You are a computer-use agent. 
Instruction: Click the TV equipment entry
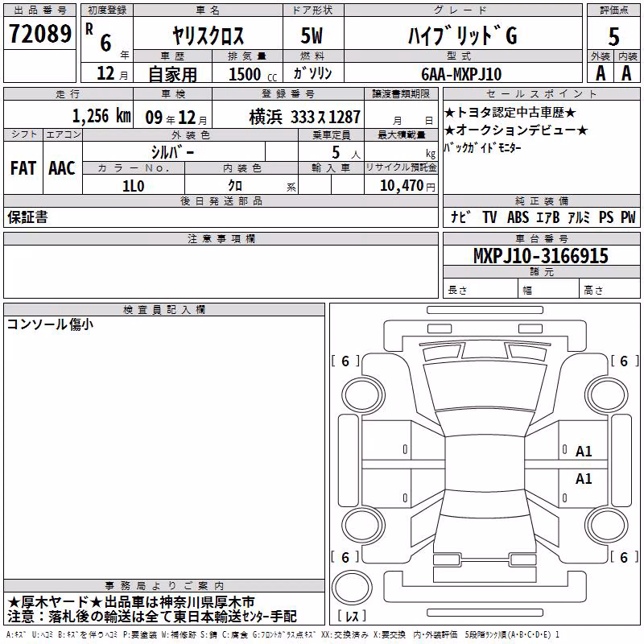tap(489, 217)
